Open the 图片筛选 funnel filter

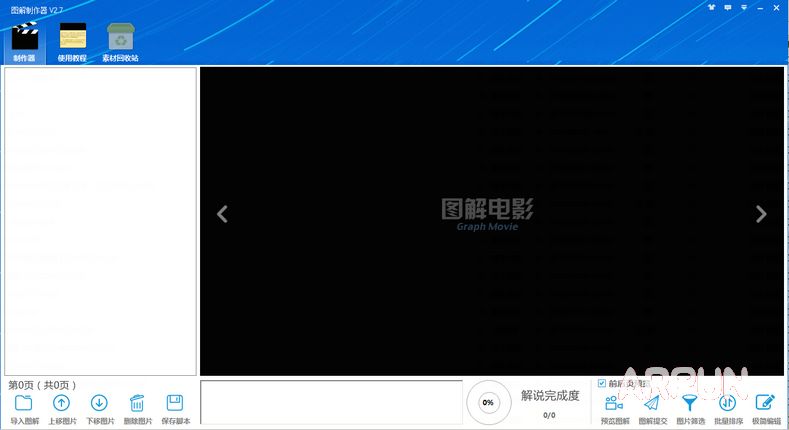[x=689, y=403]
